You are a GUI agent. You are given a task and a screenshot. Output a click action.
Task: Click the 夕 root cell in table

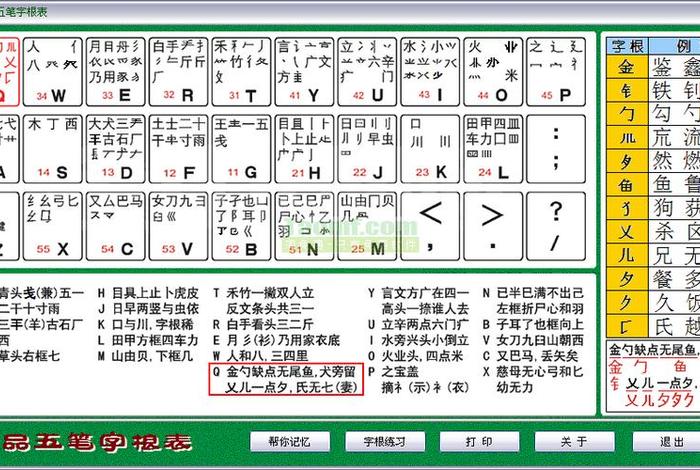click(x=627, y=279)
